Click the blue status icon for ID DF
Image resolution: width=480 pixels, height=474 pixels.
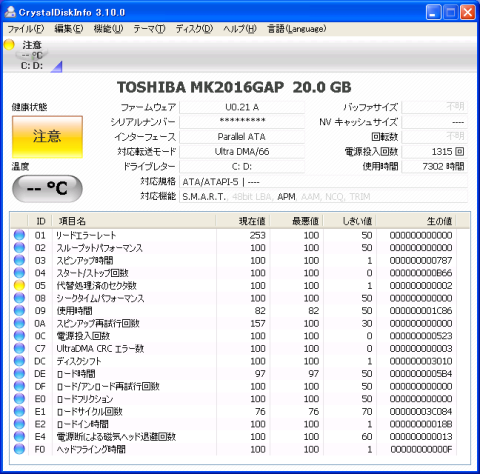19,386
